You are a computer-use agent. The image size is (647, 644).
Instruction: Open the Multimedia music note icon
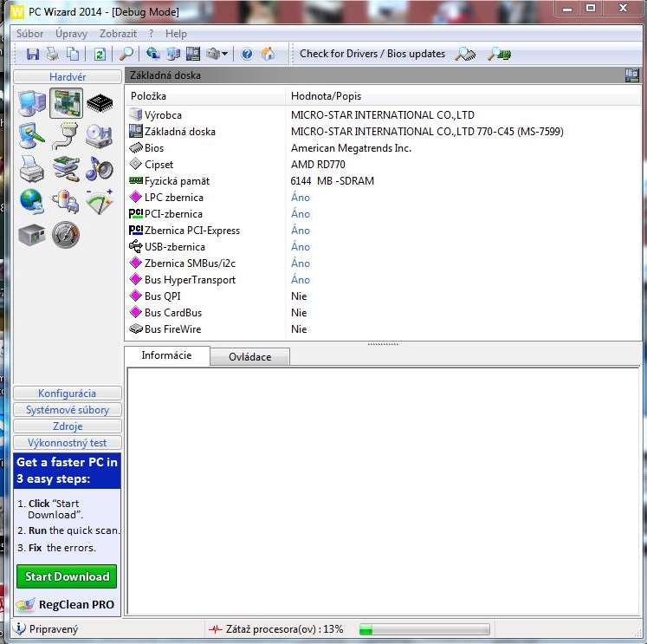pyautogui.click(x=100, y=169)
